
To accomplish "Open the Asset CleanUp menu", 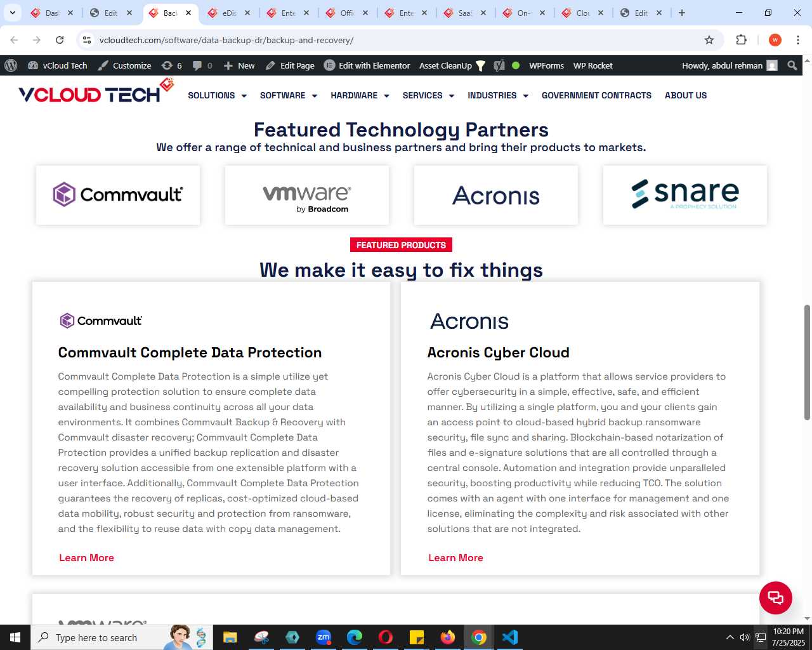I will [x=452, y=65].
